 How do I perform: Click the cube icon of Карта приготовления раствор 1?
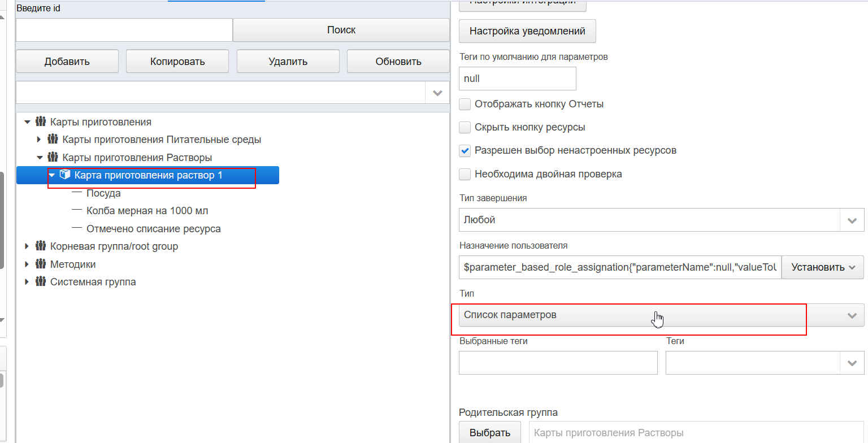(x=64, y=175)
